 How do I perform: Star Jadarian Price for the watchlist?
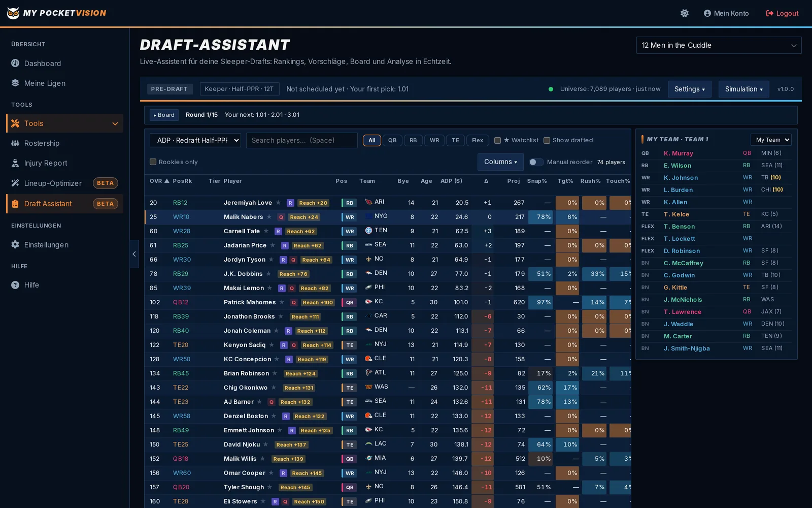pos(273,245)
